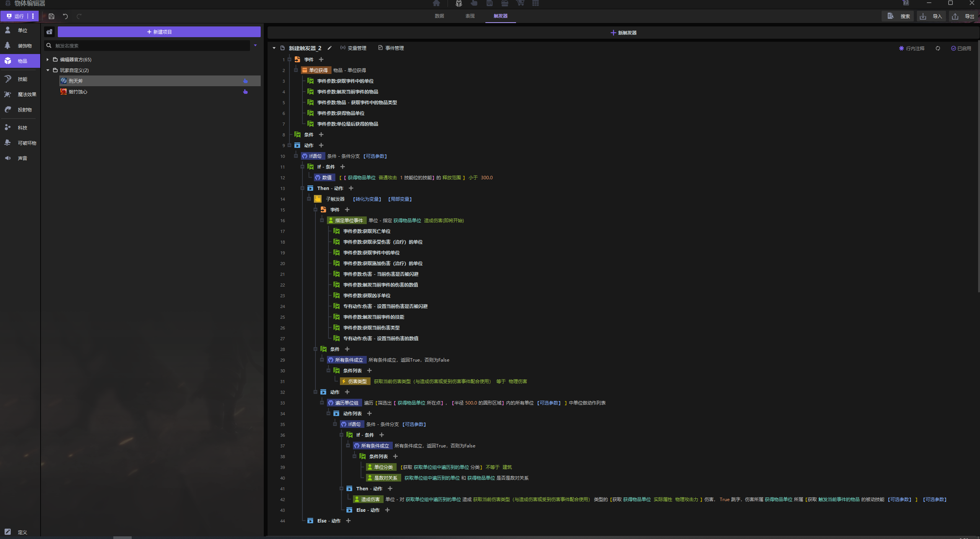Click the save icon in the toolbar

tap(51, 16)
